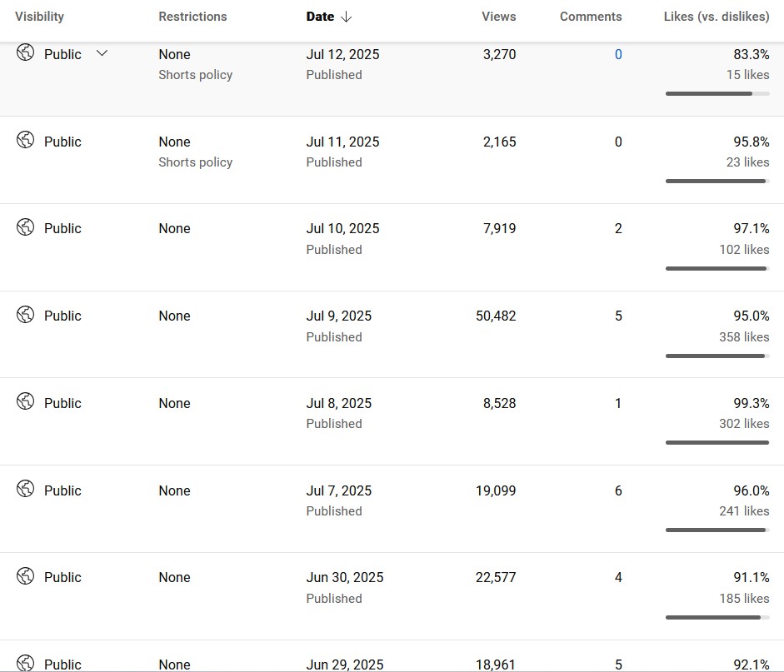Click globe icon for Jul 7, 2025 video
This screenshot has height=672, width=784.
[26, 489]
